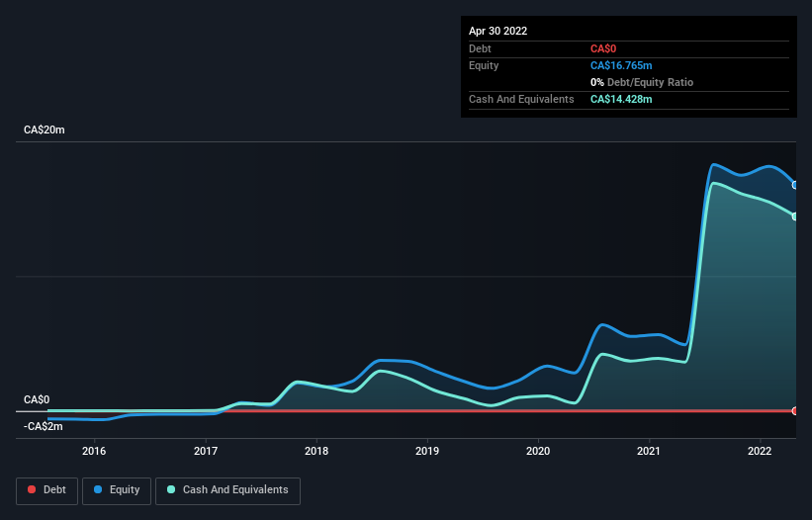Click the CA$0 y-axis label

[x=37, y=399]
